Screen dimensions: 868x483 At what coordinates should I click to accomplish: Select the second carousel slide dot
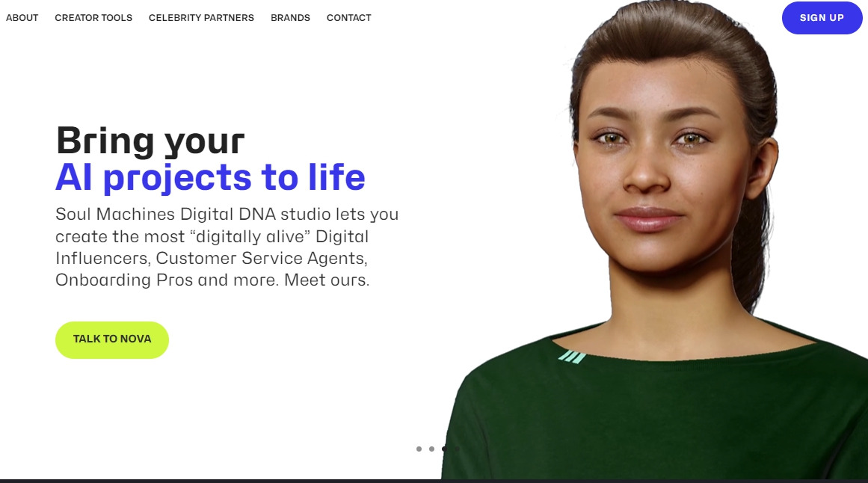click(432, 449)
